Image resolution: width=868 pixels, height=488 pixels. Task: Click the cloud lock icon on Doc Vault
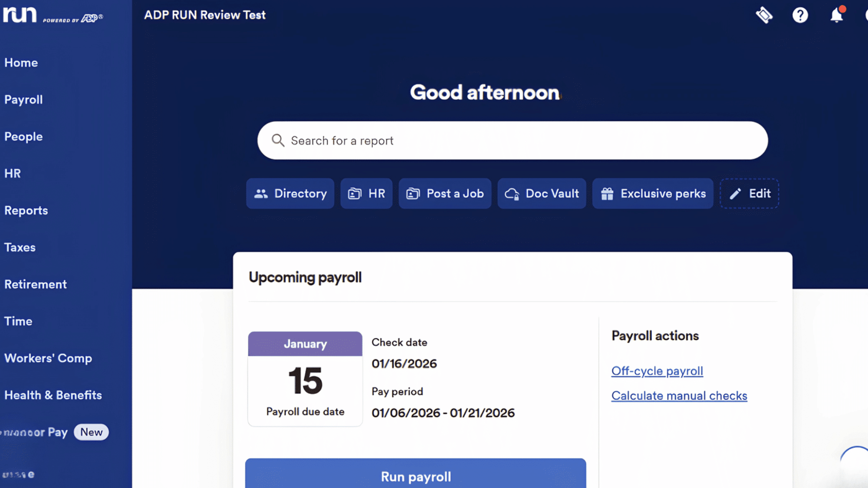tap(512, 194)
